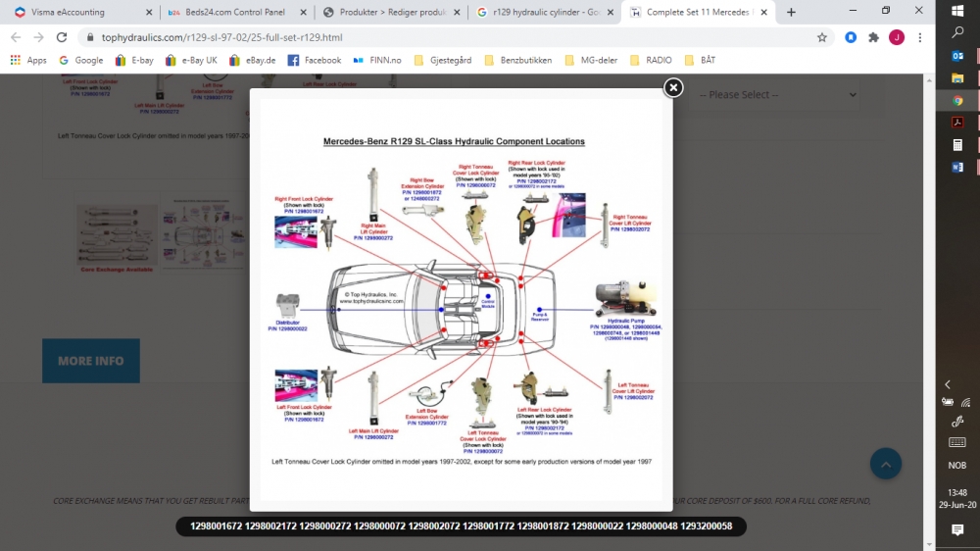
Task: Expand the Benzbutikken bookmark folder
Action: (518, 60)
